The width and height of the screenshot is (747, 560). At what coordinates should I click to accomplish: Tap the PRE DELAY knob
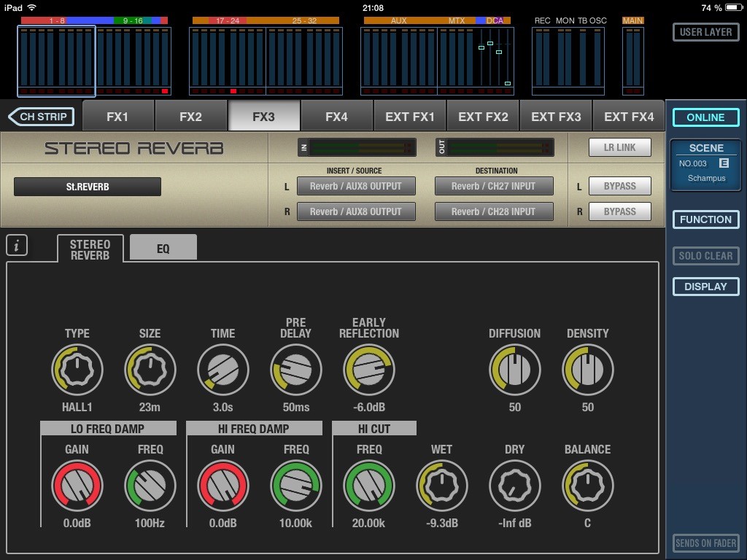click(x=296, y=370)
